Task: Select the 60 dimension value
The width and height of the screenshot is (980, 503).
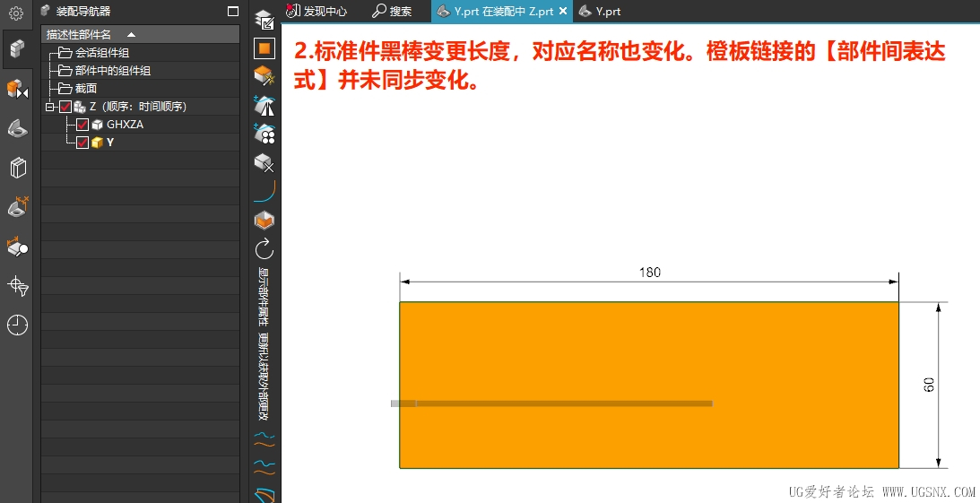Action: tap(930, 385)
